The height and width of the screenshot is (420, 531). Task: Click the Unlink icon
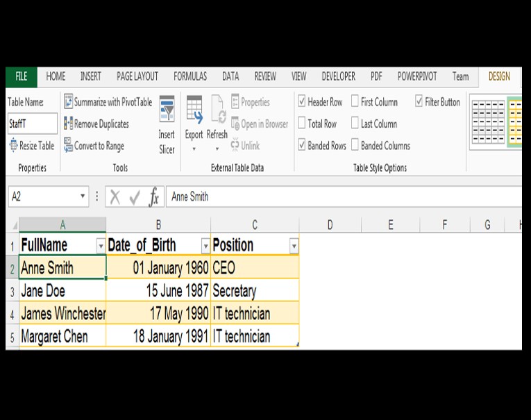235,145
